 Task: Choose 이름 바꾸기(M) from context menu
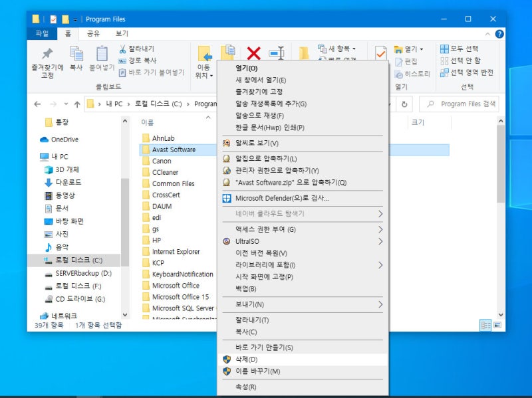(x=303, y=371)
